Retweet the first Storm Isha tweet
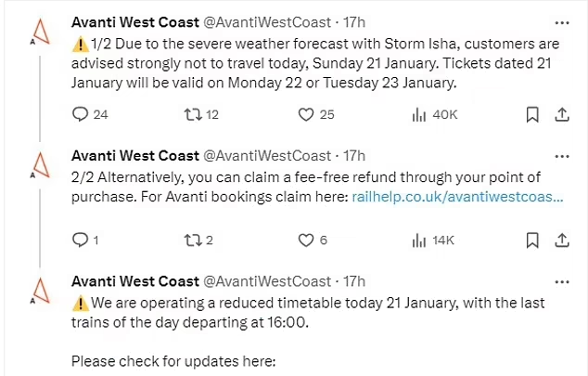 pos(193,115)
